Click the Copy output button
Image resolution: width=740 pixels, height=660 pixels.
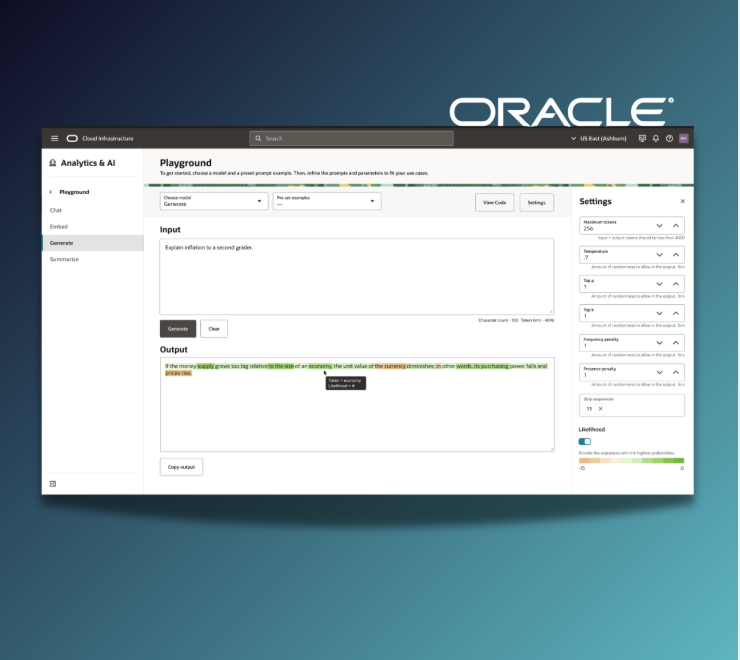click(181, 467)
